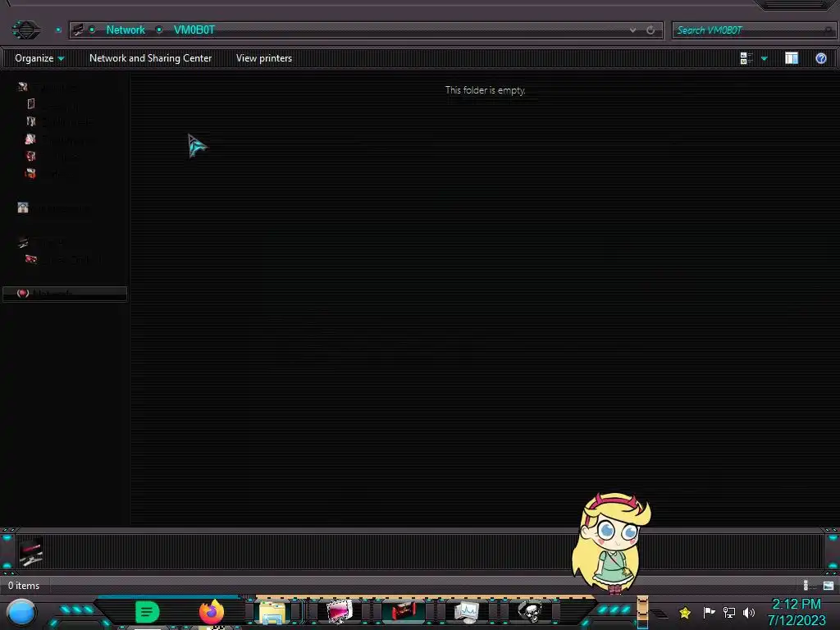This screenshot has width=840, height=630.
Task: Select the highlighted Network navigation item
Action: 65,294
